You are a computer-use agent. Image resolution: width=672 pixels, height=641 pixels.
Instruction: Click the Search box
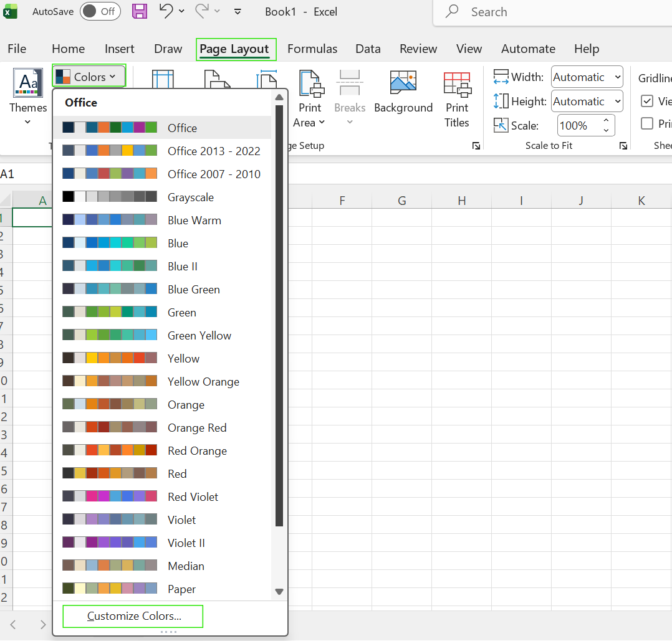(553, 12)
